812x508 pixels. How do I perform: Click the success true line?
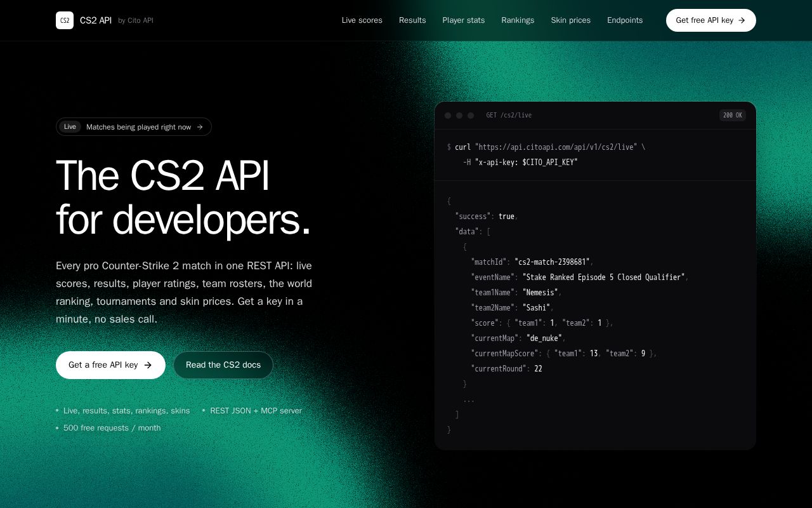[x=487, y=216]
